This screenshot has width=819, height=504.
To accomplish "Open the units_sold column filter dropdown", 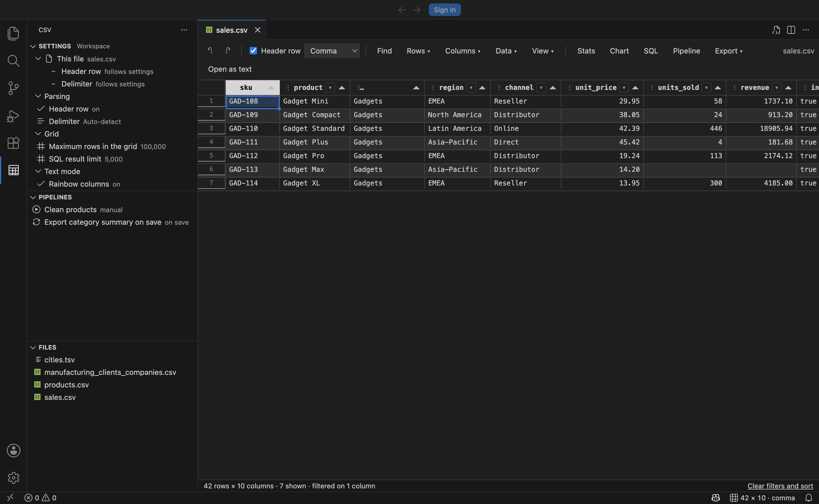I will (706, 88).
